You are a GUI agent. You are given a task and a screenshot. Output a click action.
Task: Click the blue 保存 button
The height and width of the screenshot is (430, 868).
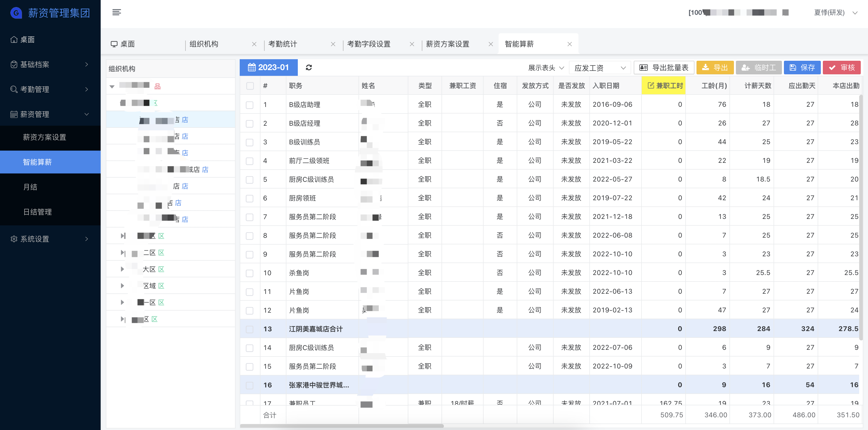coord(802,68)
